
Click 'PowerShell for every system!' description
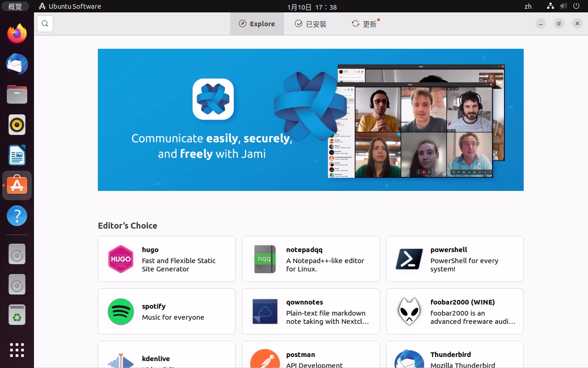coord(464,264)
